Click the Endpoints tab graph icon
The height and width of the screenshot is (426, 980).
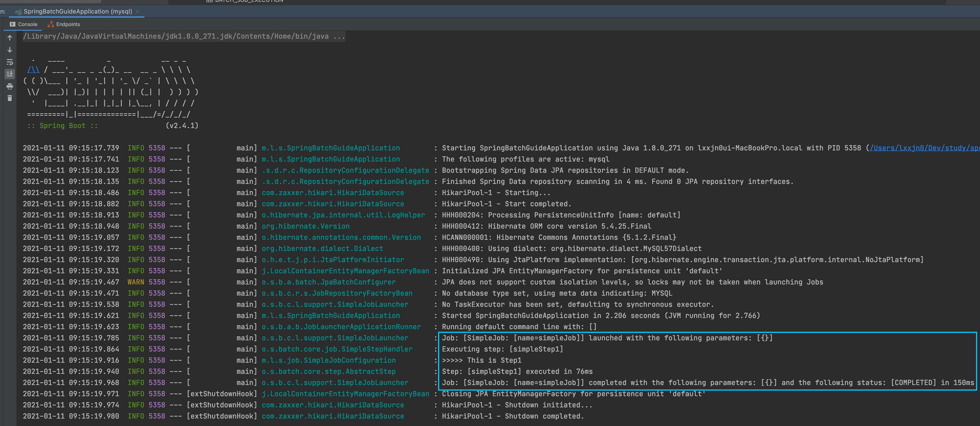51,24
